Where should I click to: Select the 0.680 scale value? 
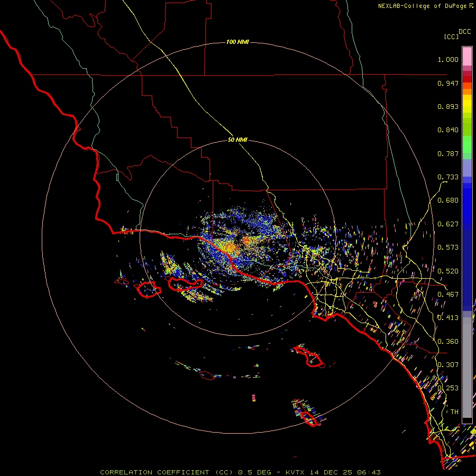coord(448,200)
